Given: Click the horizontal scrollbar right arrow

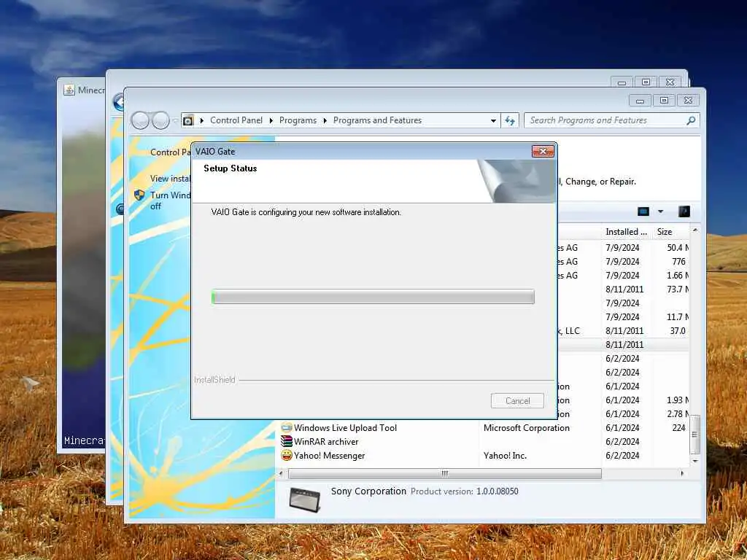Looking at the screenshot, I should click(682, 473).
